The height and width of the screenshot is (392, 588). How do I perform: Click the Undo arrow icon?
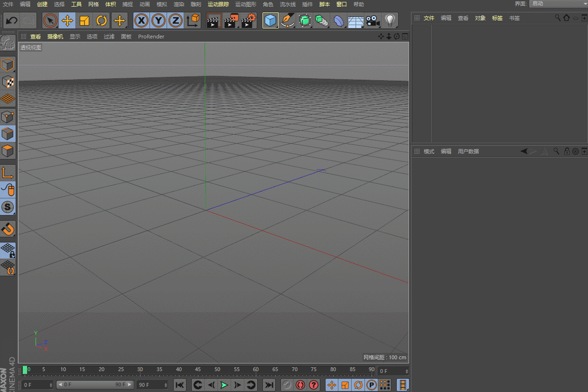[11, 21]
